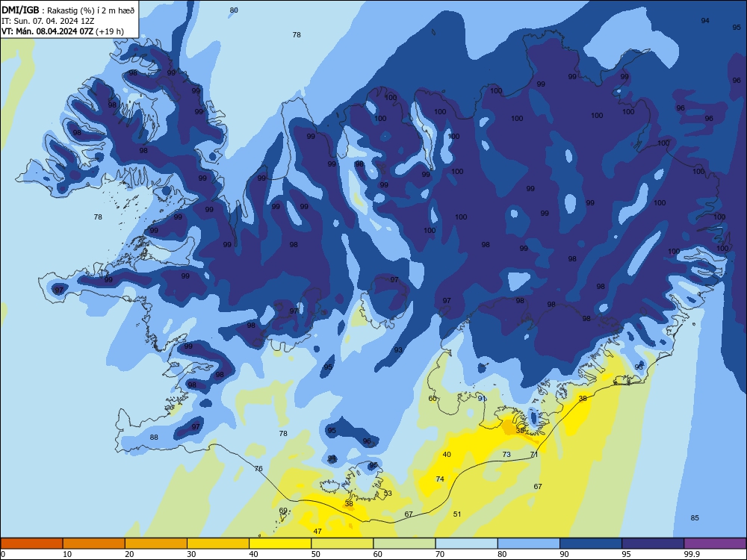Click the 70–80% pale blue legend swatch
The height and width of the screenshot is (560, 747).
click(466, 544)
